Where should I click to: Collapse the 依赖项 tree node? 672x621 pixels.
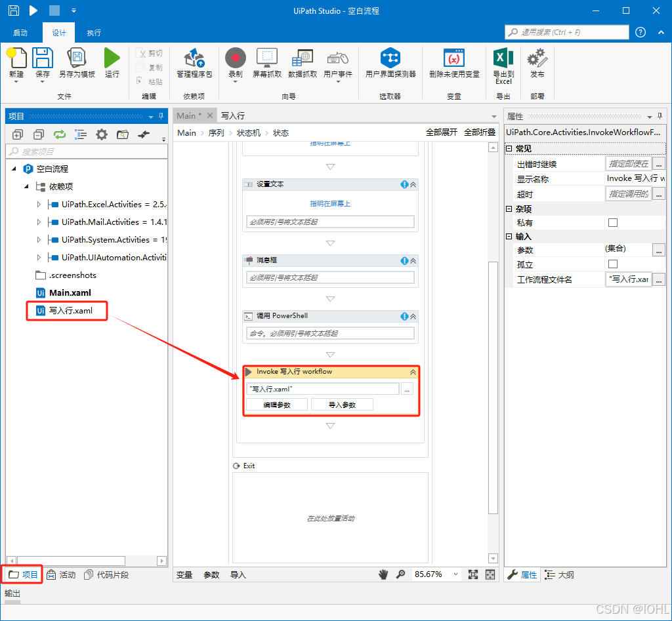[26, 186]
